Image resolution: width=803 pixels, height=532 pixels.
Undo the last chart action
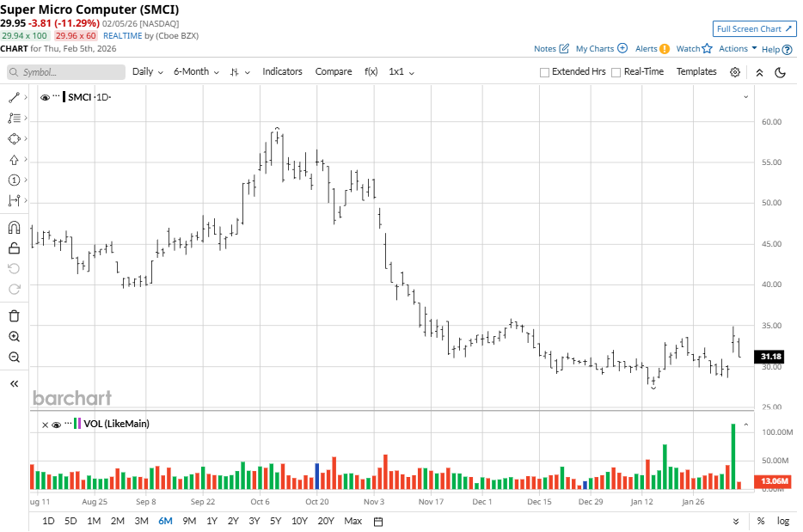point(14,269)
